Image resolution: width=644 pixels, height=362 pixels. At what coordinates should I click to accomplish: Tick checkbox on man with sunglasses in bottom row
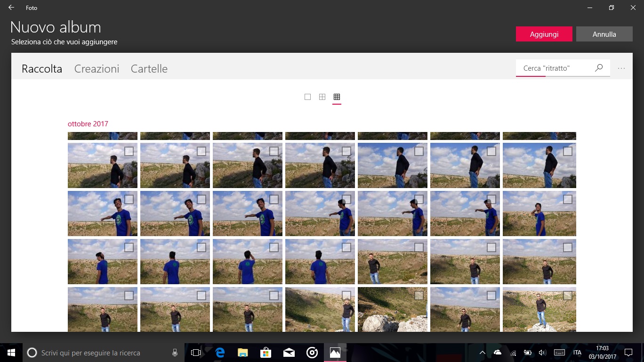[491, 296]
